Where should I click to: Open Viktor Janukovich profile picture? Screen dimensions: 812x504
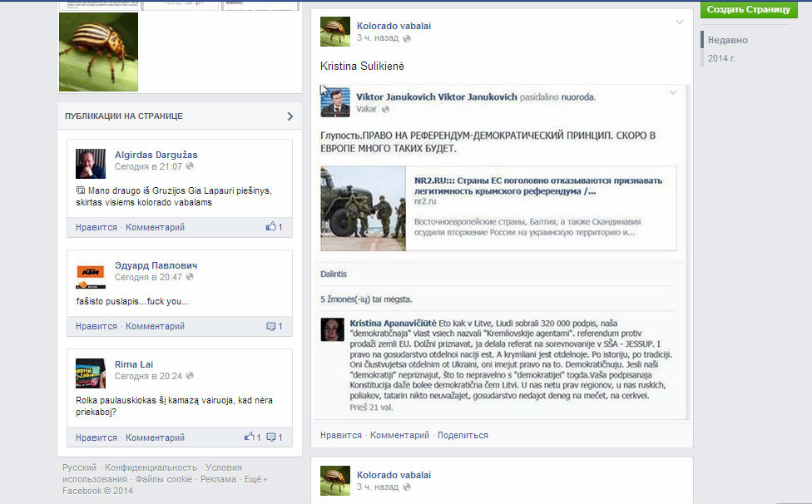[x=335, y=102]
